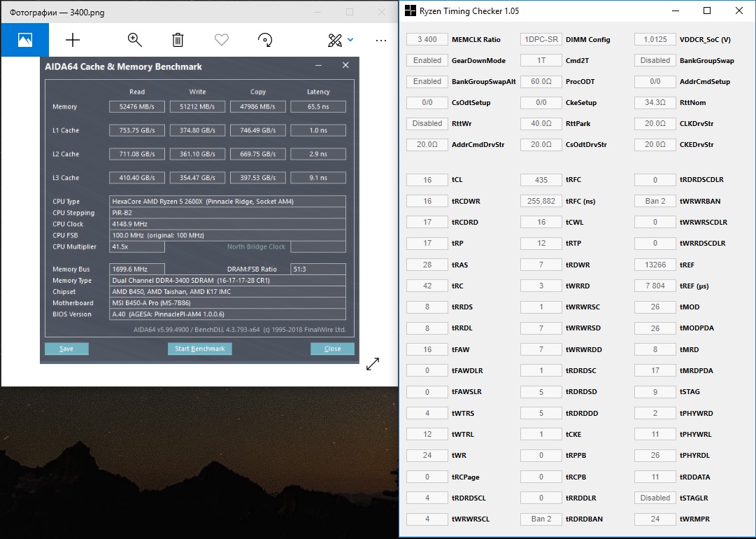
Task: Select the RttNom 34.3Ω field
Action: [655, 102]
